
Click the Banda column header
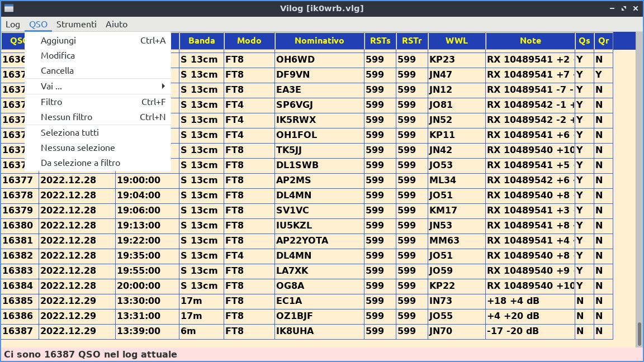pyautogui.click(x=202, y=41)
